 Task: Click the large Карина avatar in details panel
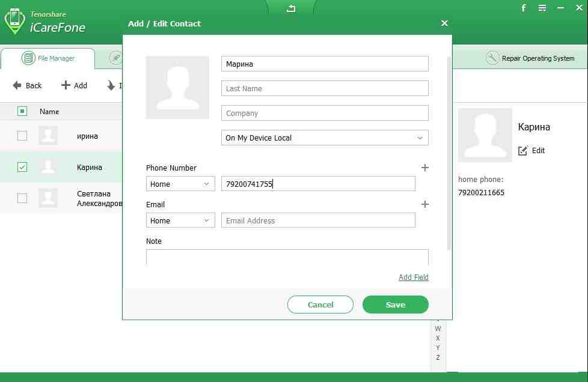(x=485, y=135)
